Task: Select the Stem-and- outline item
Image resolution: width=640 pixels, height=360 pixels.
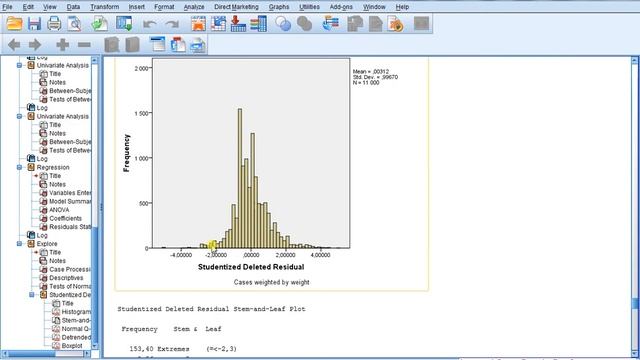Action: pyautogui.click(x=76, y=320)
